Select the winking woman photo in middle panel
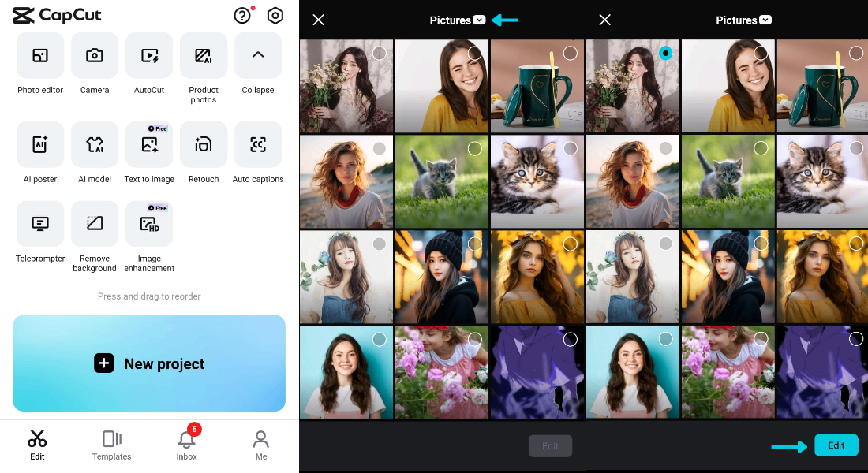This screenshot has width=868, height=473. [x=474, y=53]
